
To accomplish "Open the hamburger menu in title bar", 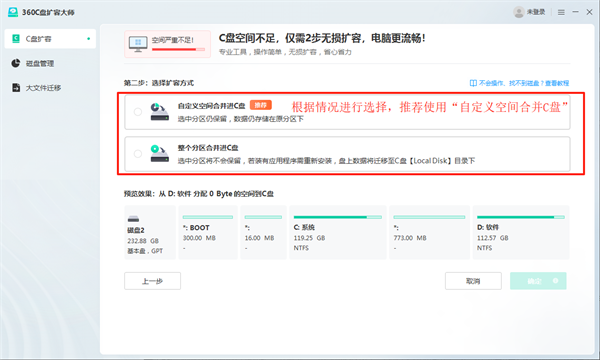I will [561, 13].
